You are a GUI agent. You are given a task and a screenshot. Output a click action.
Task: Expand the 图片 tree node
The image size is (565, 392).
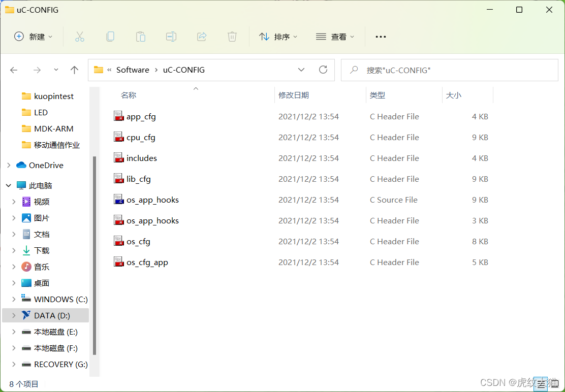tap(14, 218)
